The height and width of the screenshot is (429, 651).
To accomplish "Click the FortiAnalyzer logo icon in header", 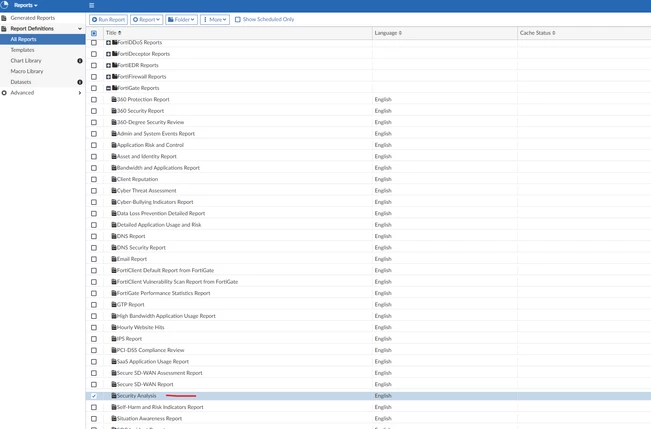I will pos(4,5).
